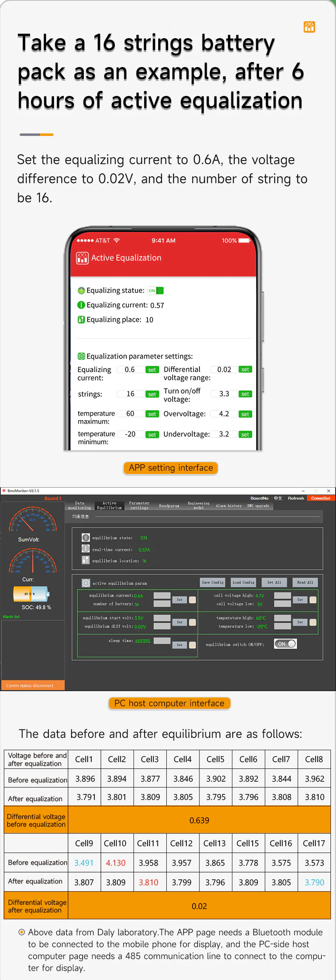Image resolution: width=336 pixels, height=980 pixels.
Task: Click the gear icon beside active equilibrium param
Action: (86, 583)
